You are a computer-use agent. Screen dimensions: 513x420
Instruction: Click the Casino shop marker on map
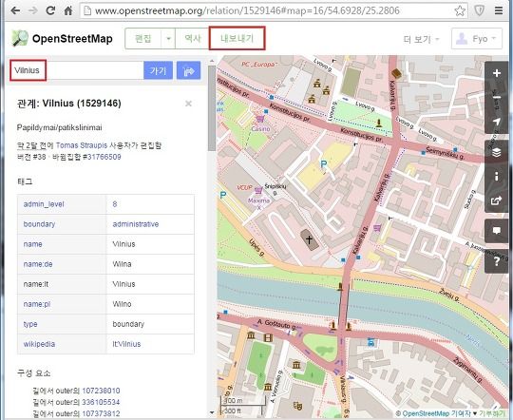260,119
